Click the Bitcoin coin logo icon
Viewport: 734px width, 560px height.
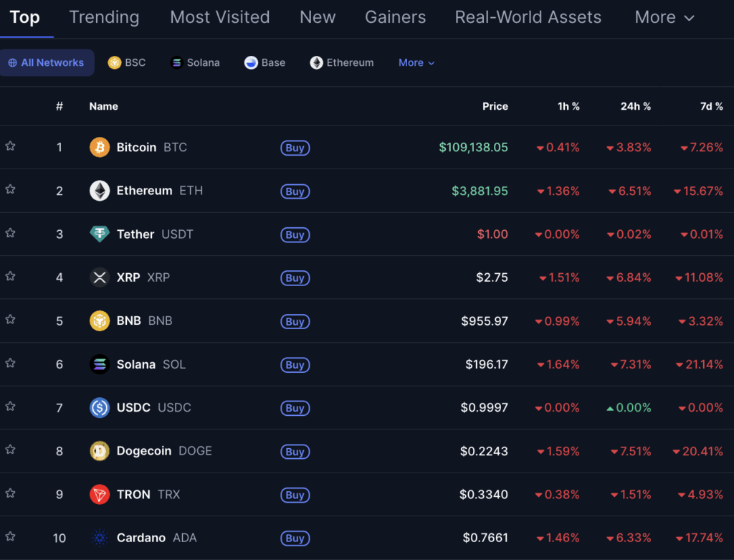click(100, 147)
